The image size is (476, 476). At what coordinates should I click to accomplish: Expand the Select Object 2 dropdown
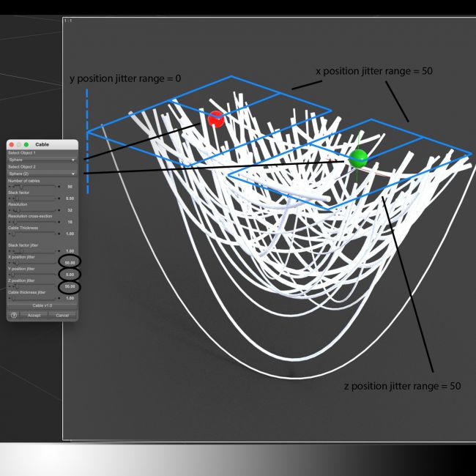(x=42, y=174)
